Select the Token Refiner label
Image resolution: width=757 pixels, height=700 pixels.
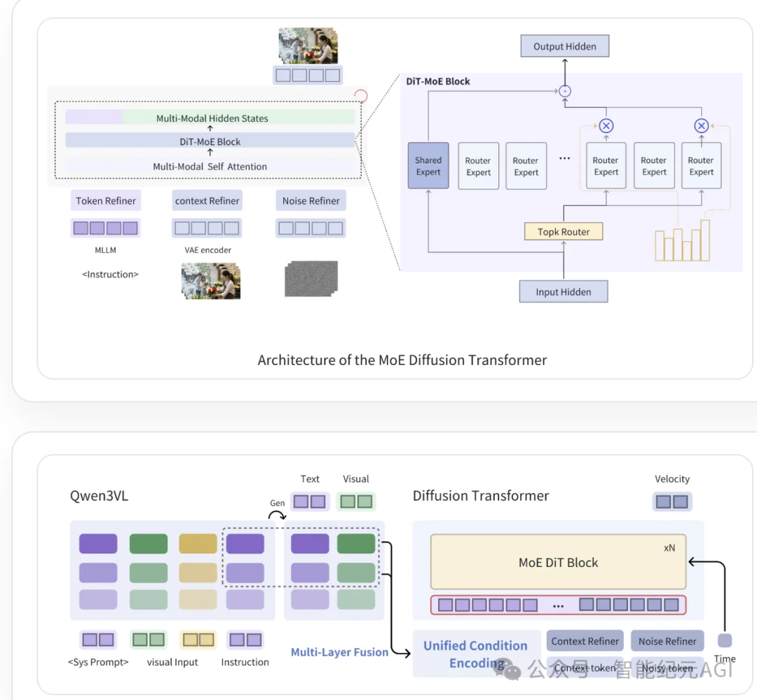point(106,201)
